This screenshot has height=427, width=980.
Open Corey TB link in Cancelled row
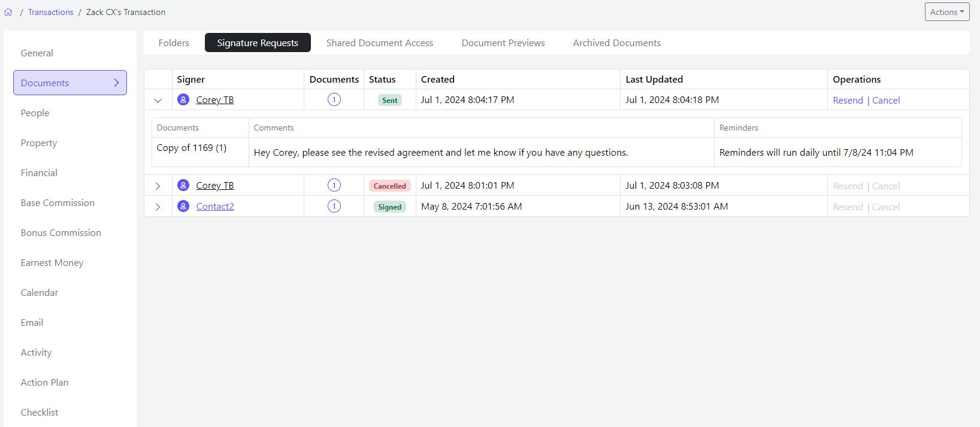click(215, 186)
